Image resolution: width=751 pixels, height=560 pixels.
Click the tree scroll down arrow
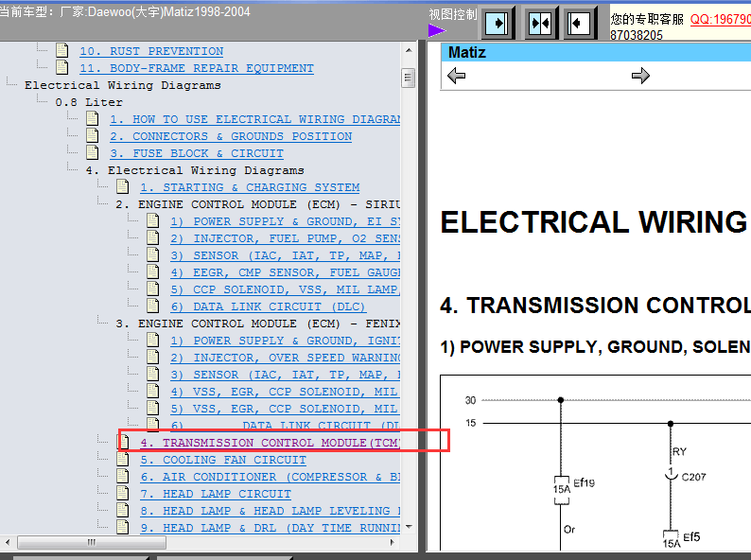[409, 527]
